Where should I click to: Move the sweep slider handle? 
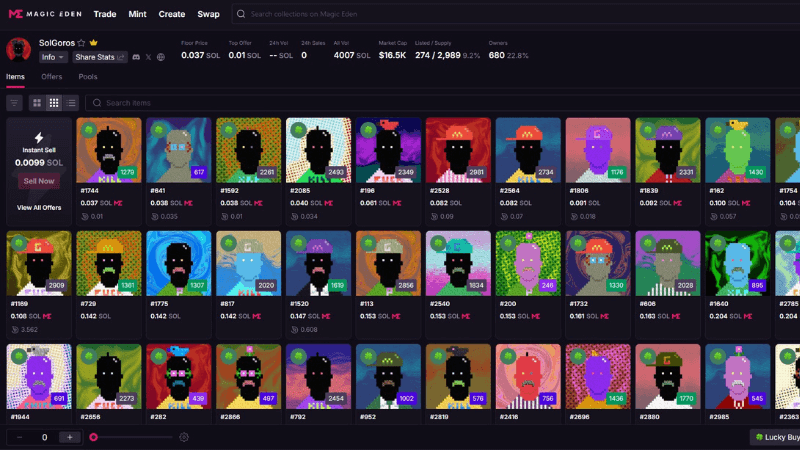[x=93, y=437]
